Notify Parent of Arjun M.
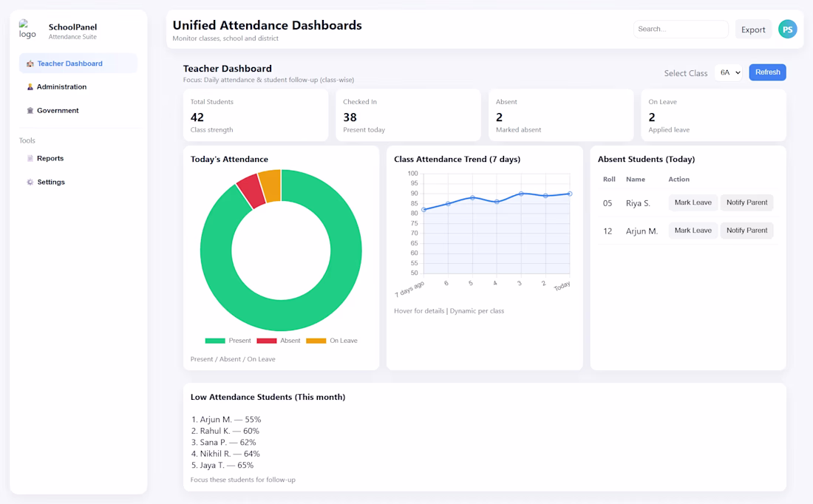 746,231
